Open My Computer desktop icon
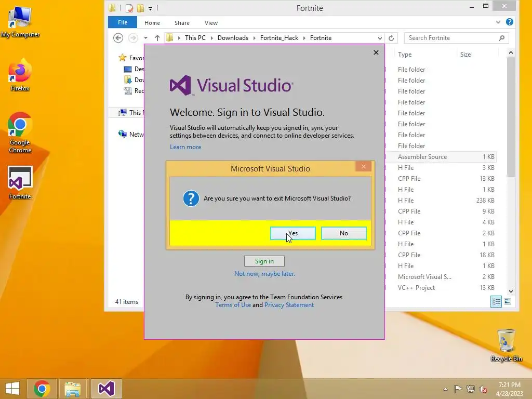This screenshot has width=532, height=399. pos(20,22)
